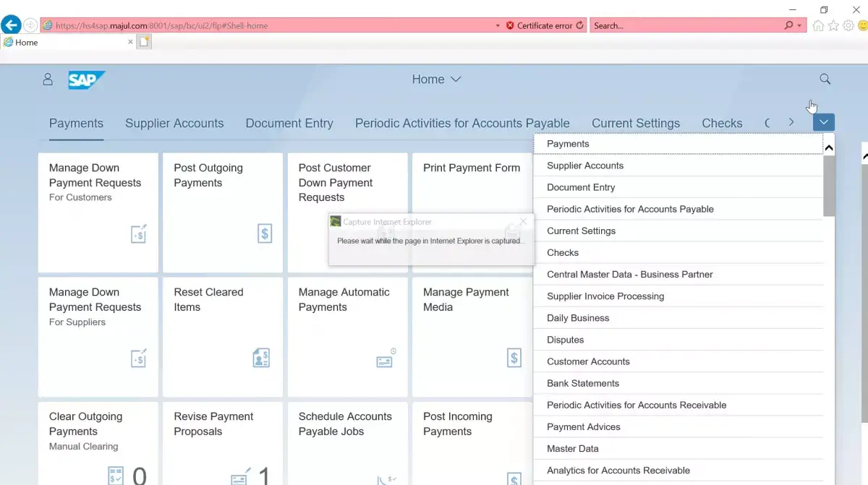Select the Payments tab
The image size is (868, 485).
pos(76,124)
